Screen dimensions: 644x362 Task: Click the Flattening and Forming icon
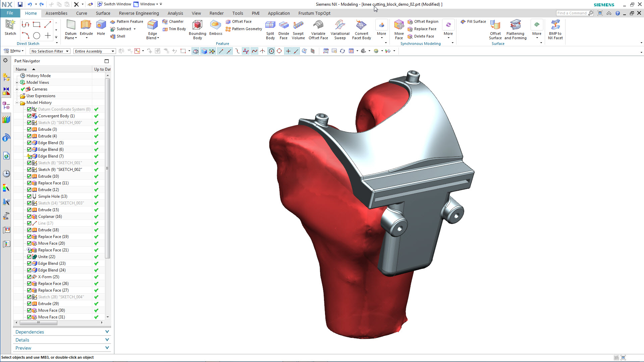515,25
